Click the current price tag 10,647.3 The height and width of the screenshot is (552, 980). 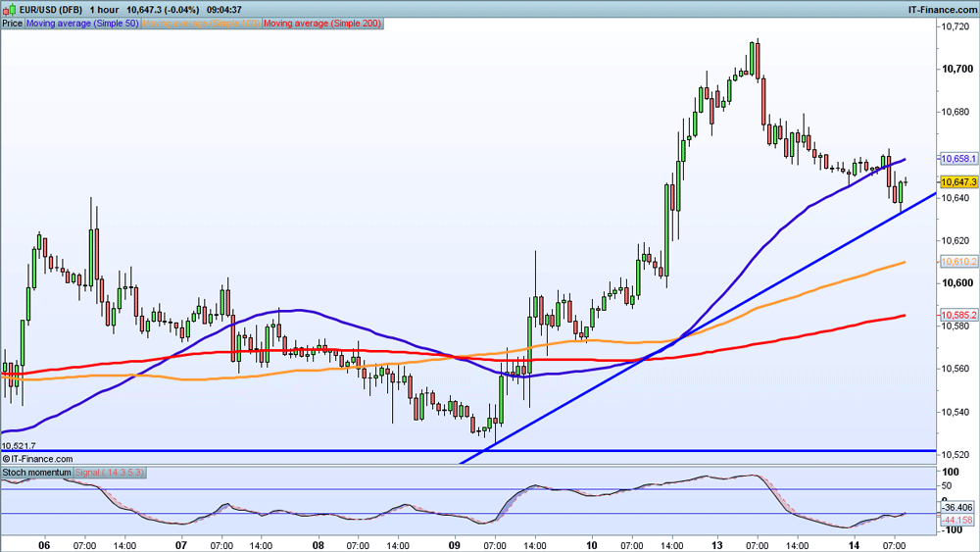958,182
